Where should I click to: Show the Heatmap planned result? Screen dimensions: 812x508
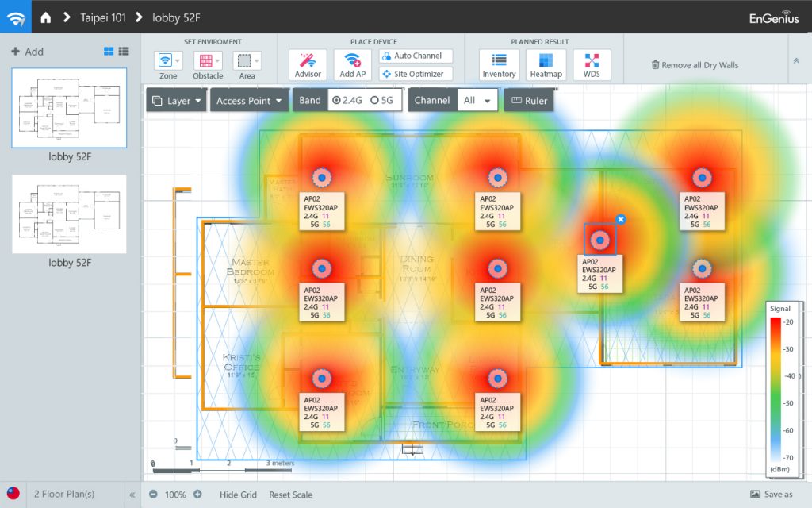point(546,65)
